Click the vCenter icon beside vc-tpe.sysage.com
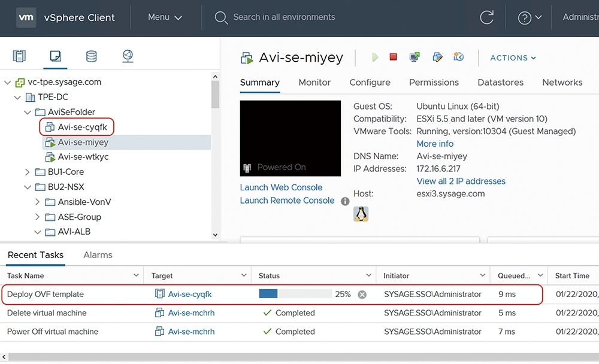This screenshot has width=599, height=364. pos(20,83)
